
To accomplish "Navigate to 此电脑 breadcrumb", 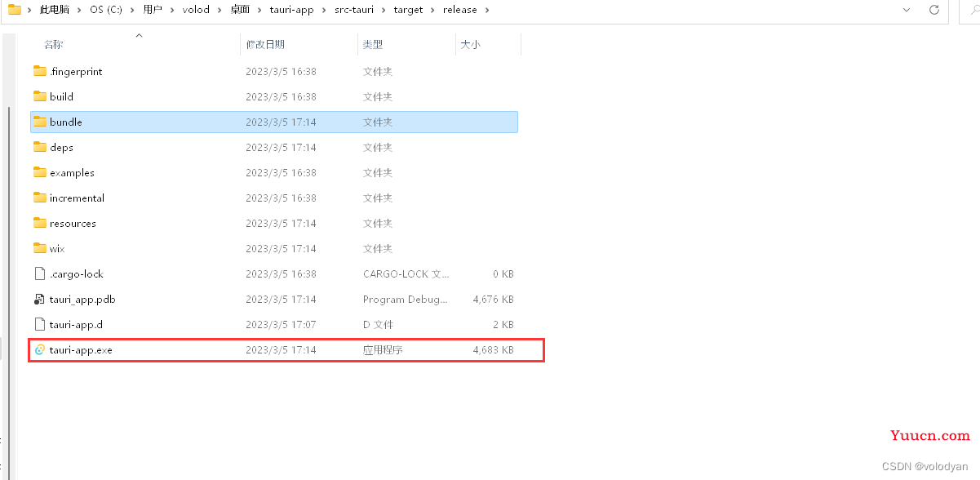I will (x=55, y=10).
